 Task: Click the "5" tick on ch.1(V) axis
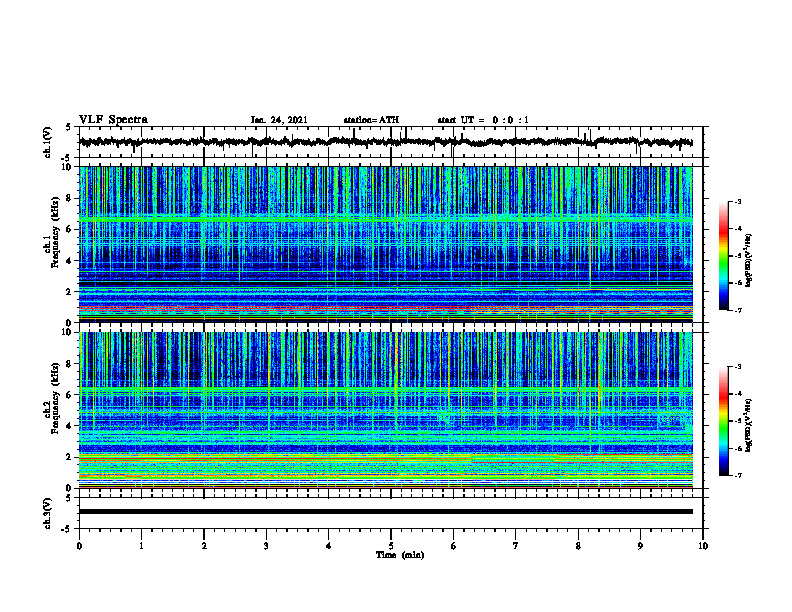69,127
